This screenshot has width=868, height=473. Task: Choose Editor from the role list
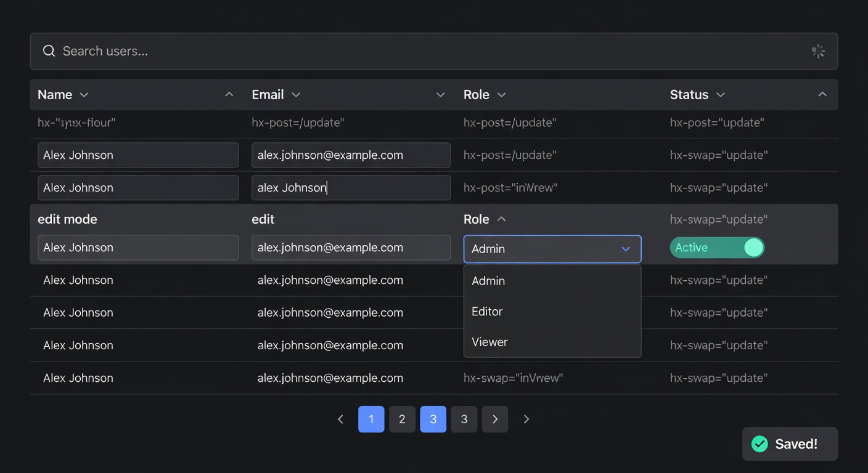click(x=552, y=312)
